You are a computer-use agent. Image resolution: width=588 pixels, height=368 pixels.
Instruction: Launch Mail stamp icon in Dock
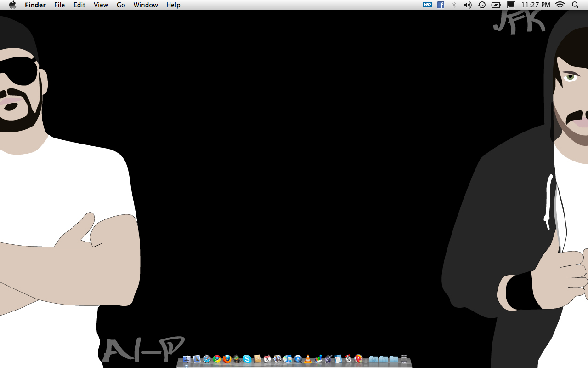click(x=197, y=359)
